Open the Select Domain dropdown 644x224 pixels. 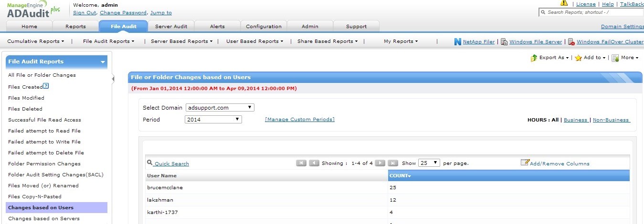(x=220, y=108)
